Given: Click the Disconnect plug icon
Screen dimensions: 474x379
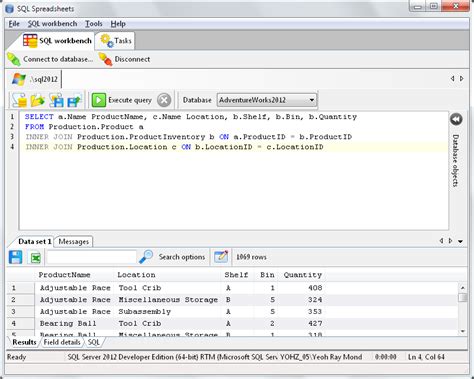Looking at the screenshot, I should click(x=105, y=59).
